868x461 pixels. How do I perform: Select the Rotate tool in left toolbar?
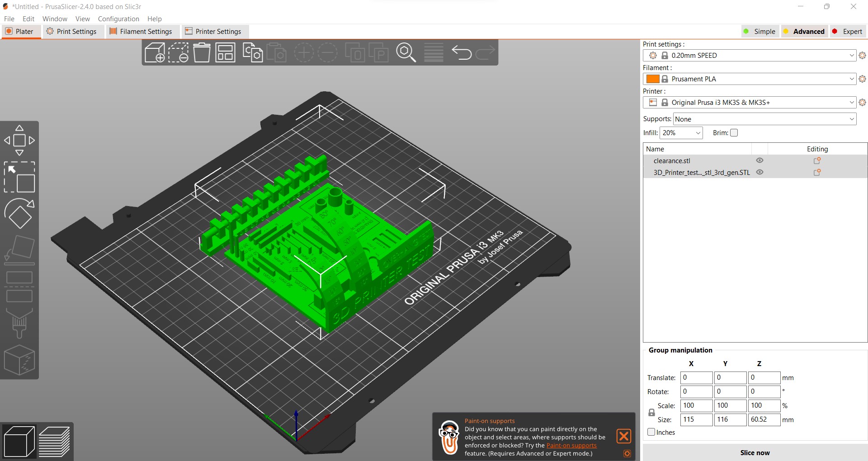[19, 213]
